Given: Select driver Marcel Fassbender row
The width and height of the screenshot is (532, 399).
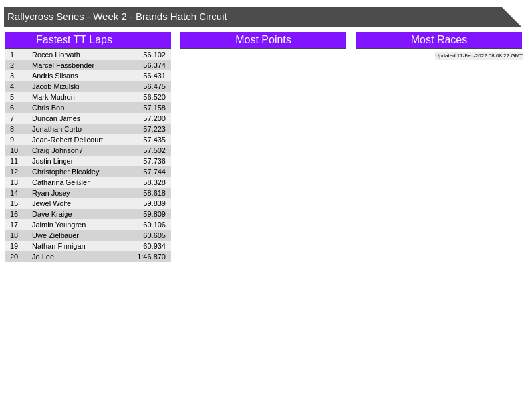Looking at the screenshot, I should [x=63, y=65].
